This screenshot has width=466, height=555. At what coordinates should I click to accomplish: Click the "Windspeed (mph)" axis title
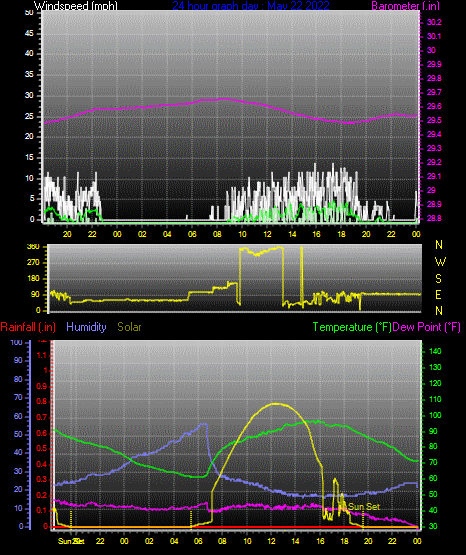click(x=75, y=5)
